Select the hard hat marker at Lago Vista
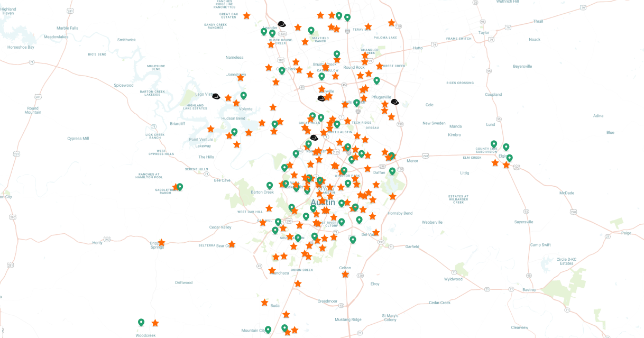644x338 pixels. click(x=216, y=96)
